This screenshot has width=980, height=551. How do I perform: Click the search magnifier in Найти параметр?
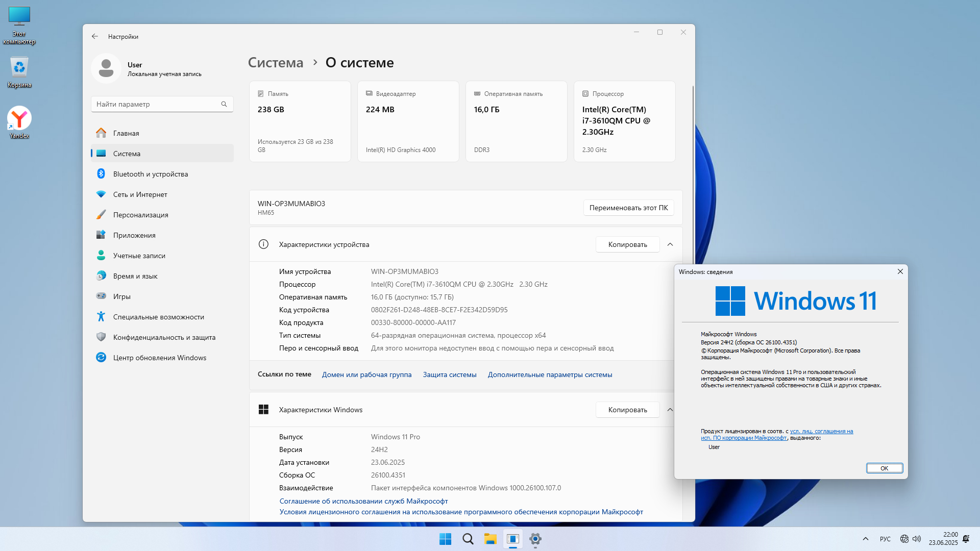click(224, 104)
